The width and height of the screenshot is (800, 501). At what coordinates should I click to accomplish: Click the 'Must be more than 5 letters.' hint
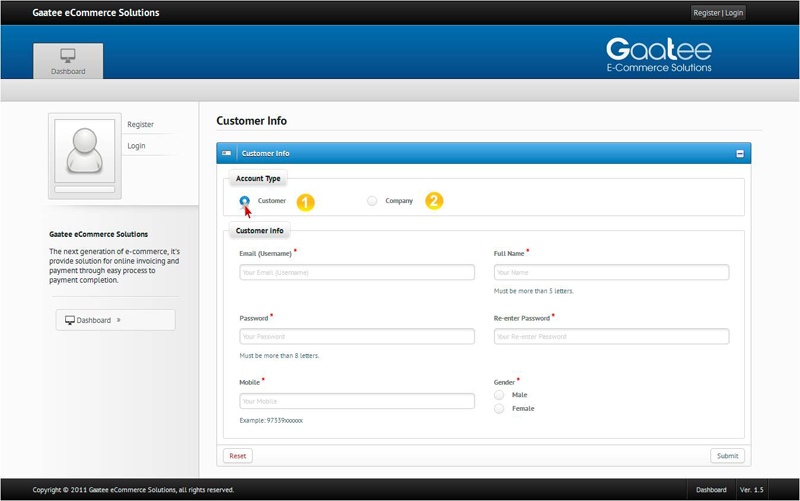[534, 291]
